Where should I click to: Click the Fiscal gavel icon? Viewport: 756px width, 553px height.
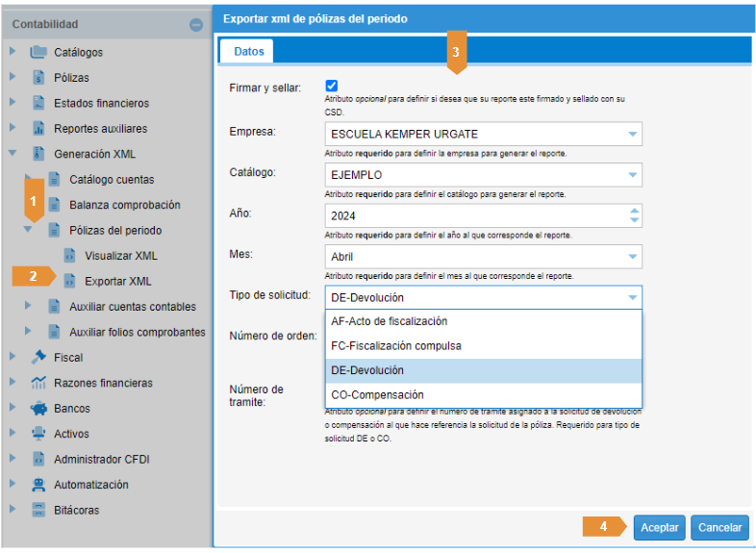click(x=38, y=357)
